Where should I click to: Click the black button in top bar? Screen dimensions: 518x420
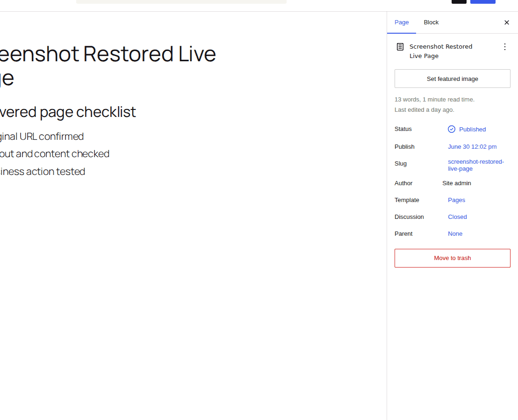pos(459,2)
